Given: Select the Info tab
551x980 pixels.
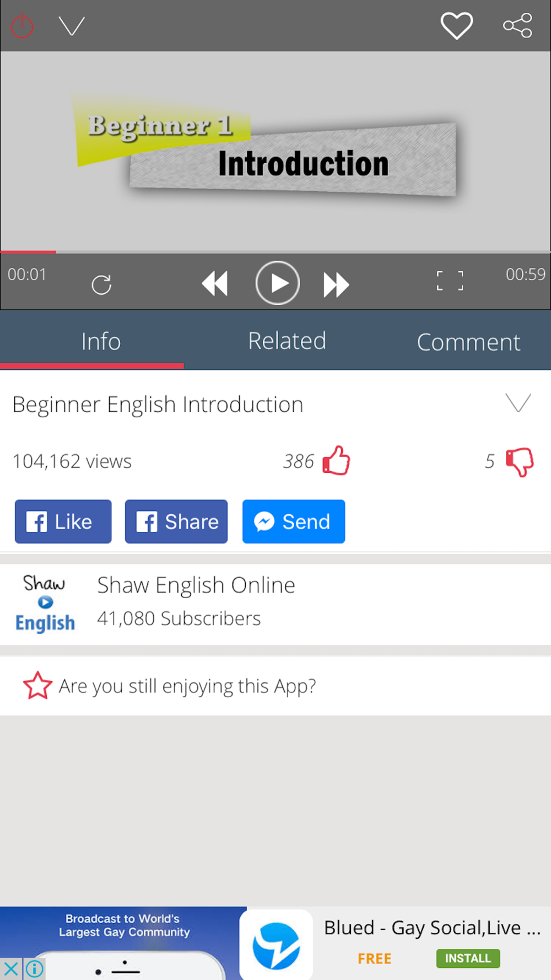Looking at the screenshot, I should tap(92, 341).
